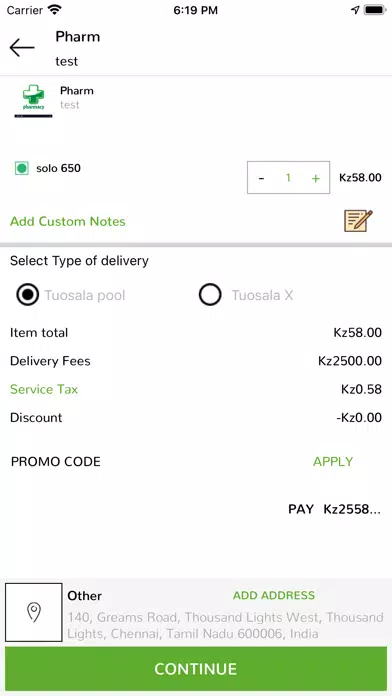Continue to checkout with the green button
Image resolution: width=392 pixels, height=696 pixels.
pos(196,668)
